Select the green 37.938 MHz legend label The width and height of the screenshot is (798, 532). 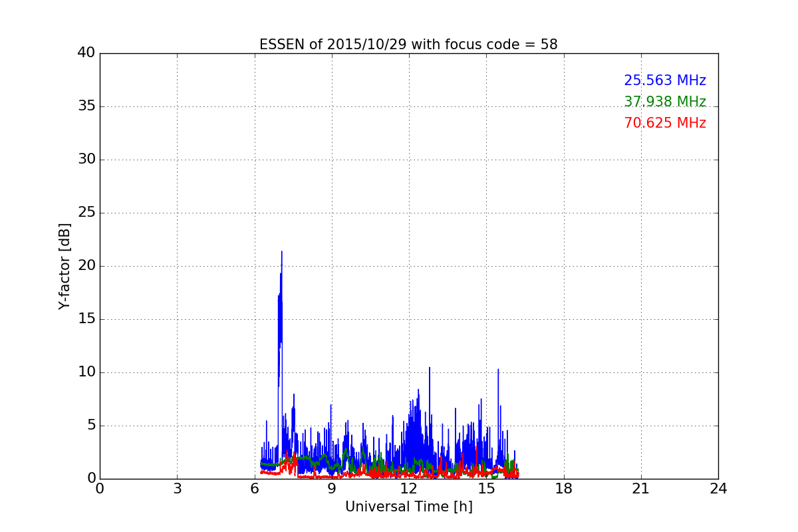pos(665,102)
